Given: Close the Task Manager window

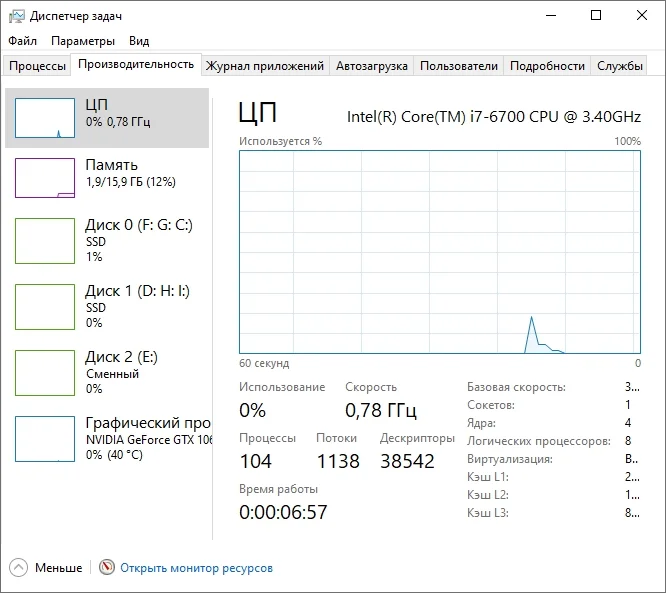Looking at the screenshot, I should pos(642,15).
